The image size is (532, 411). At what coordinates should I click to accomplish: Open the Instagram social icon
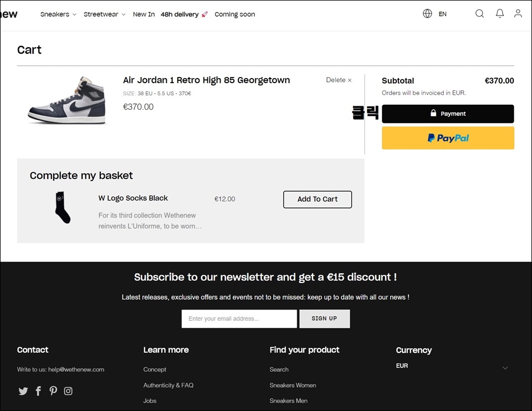(x=68, y=391)
